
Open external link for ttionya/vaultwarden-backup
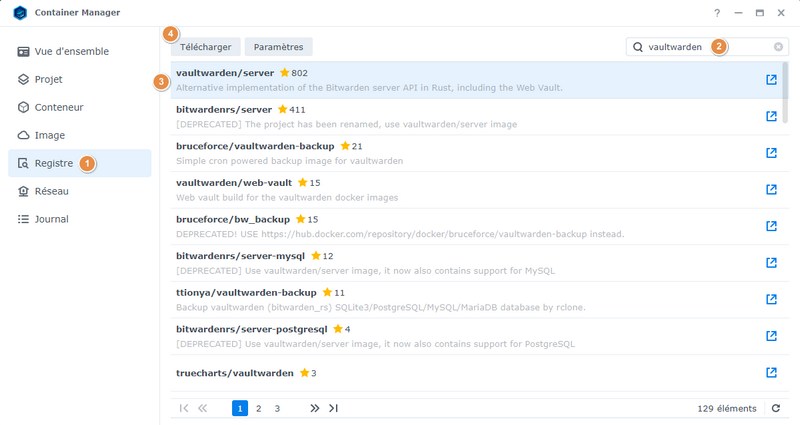tap(771, 299)
